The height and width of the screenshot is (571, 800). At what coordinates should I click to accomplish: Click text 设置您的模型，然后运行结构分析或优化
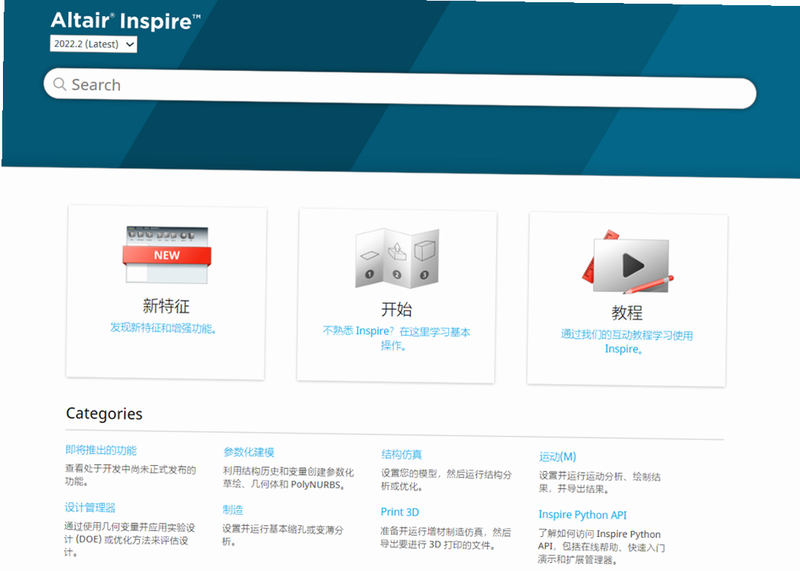pyautogui.click(x=446, y=480)
